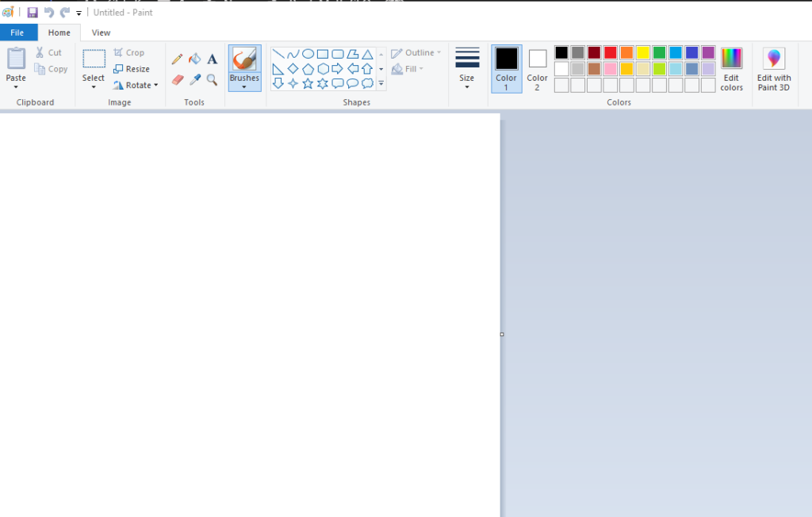The image size is (812, 517).
Task: Switch to the View tab
Action: (x=101, y=33)
